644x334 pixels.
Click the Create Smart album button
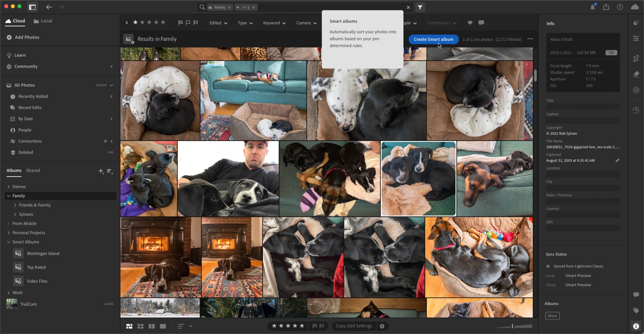pos(433,39)
